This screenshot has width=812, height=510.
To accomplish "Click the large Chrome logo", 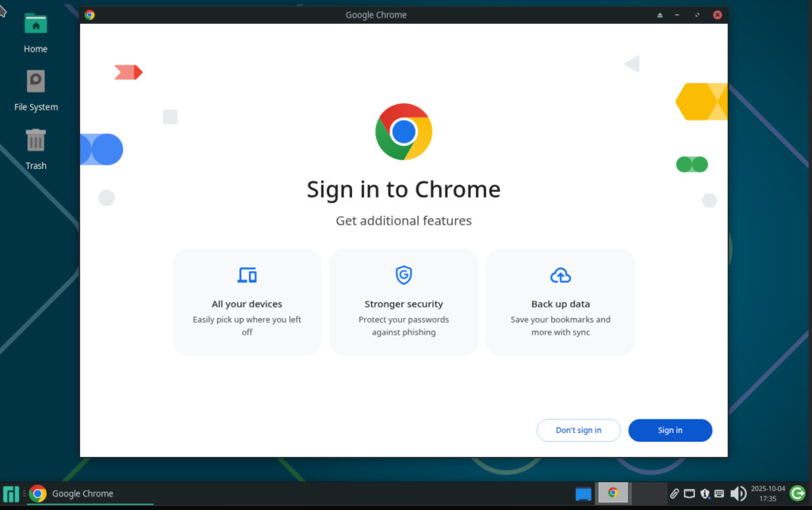I will (x=404, y=132).
